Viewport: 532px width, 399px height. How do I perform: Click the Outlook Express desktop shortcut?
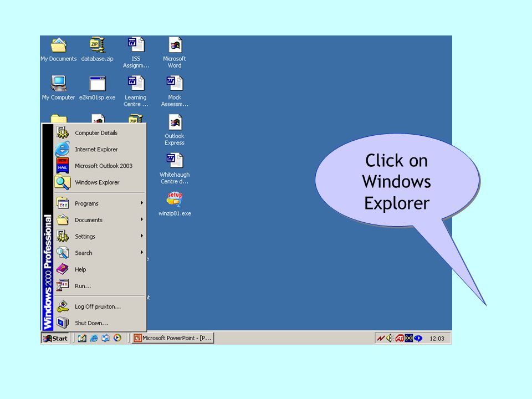tap(175, 130)
